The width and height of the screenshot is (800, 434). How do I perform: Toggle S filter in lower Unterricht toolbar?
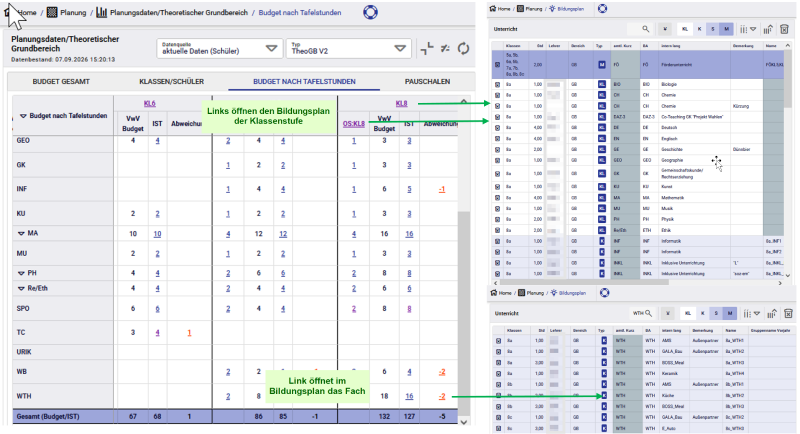pyautogui.click(x=716, y=313)
